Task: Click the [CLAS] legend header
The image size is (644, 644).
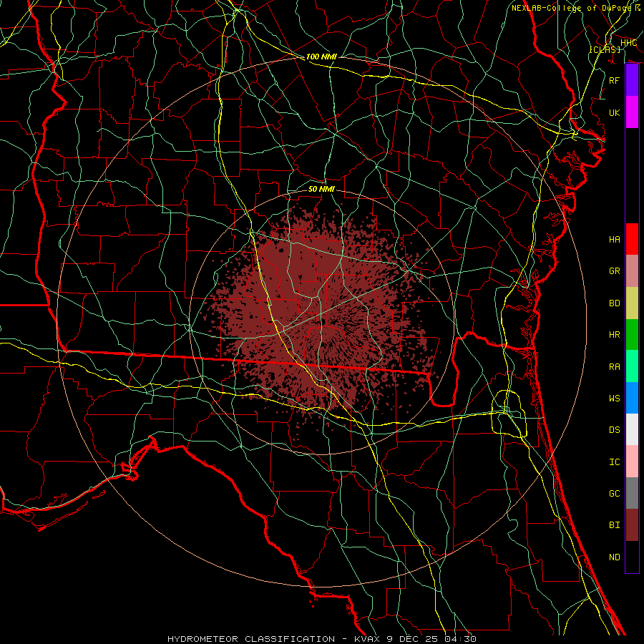Action: pos(605,49)
